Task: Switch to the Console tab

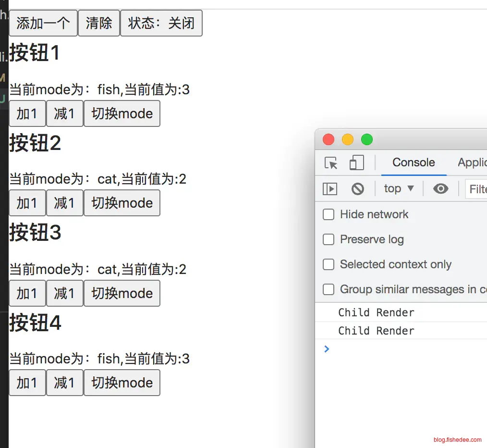Action: 414,162
